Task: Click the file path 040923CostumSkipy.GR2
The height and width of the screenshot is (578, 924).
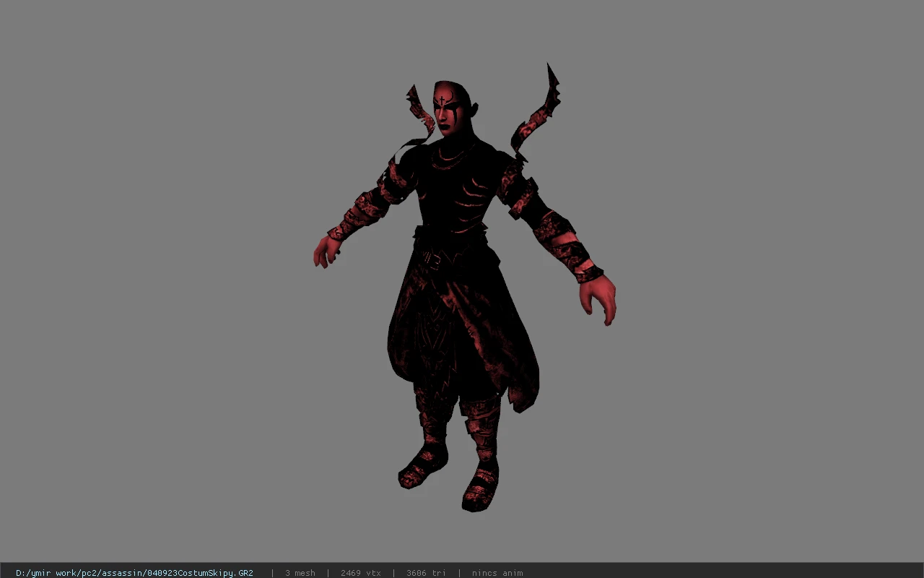Action: click(134, 573)
